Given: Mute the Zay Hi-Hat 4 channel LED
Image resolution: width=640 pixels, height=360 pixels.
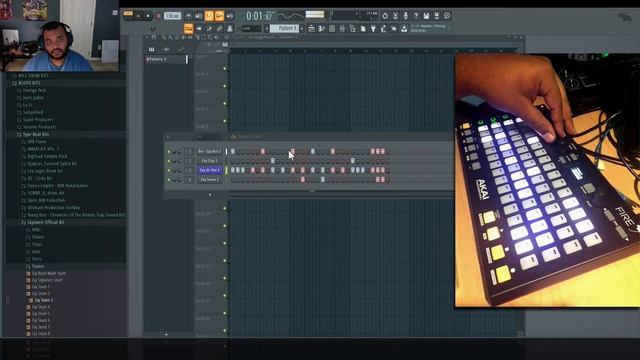Looking at the screenshot, I should coord(169,170).
